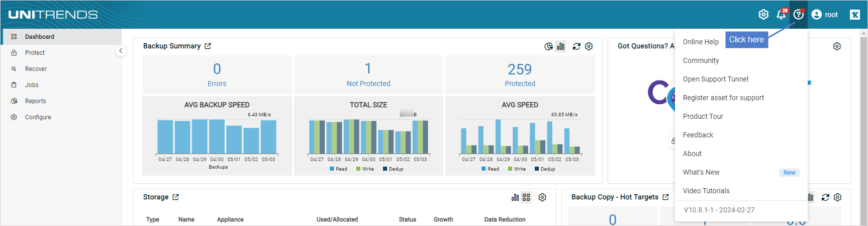
Task: Refresh the Backup Summary widget
Action: coord(576,46)
